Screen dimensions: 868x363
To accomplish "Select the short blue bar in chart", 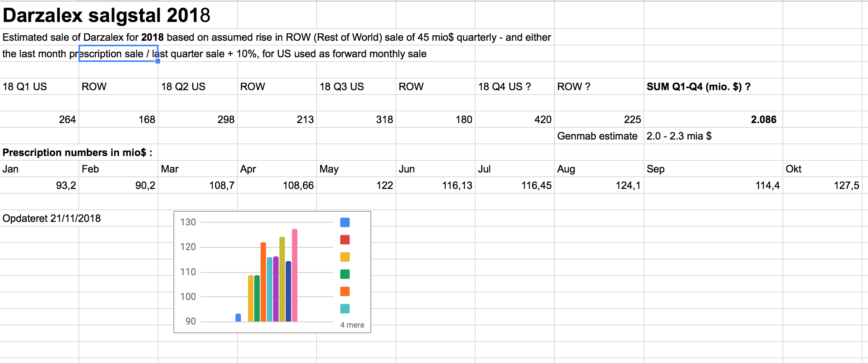I will pos(238,318).
